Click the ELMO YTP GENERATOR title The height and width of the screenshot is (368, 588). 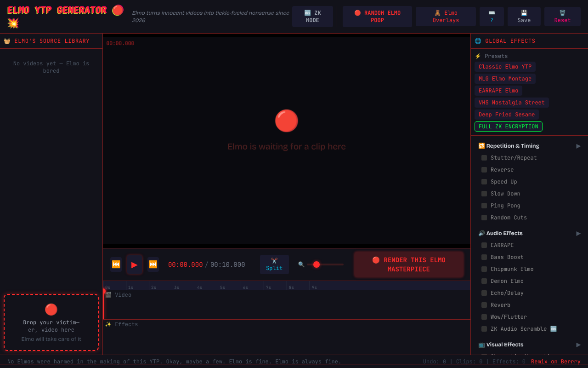click(x=65, y=17)
